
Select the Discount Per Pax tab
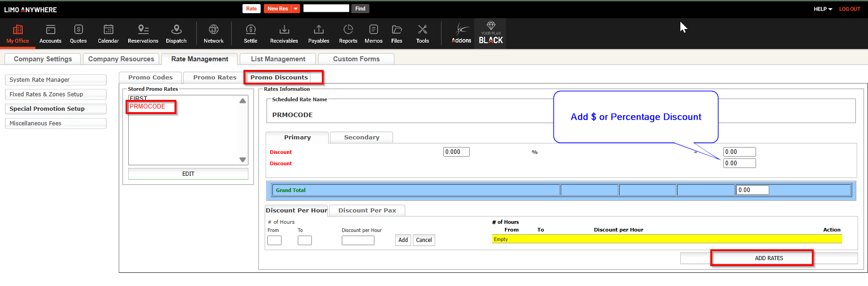point(367,211)
